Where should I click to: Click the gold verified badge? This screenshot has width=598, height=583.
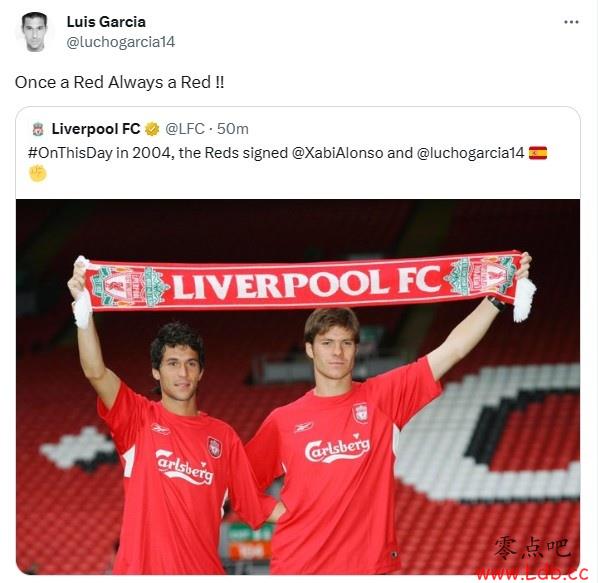[152, 129]
